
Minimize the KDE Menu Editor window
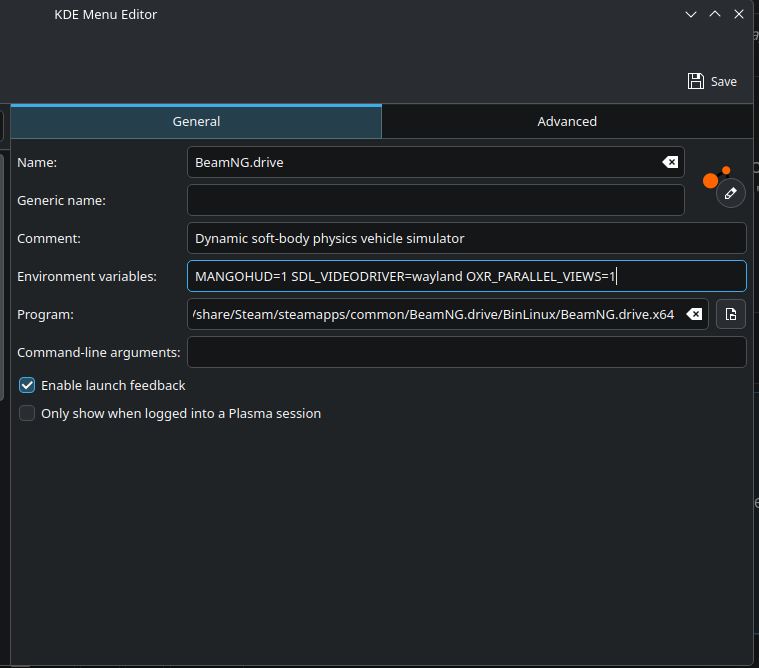(x=690, y=14)
